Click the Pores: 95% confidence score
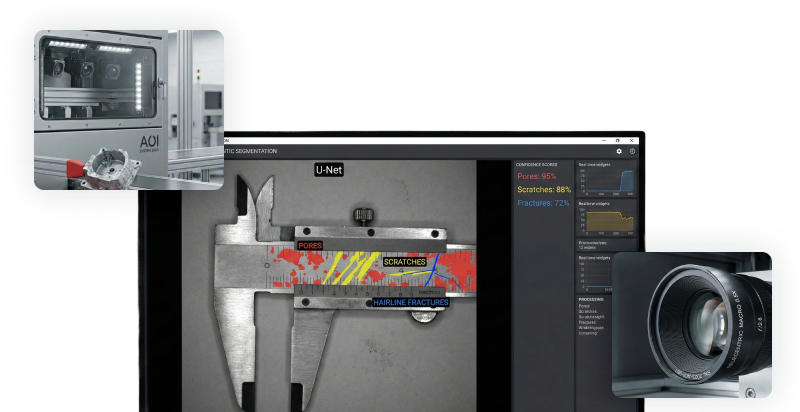Image resolution: width=800 pixels, height=412 pixels. [537, 176]
